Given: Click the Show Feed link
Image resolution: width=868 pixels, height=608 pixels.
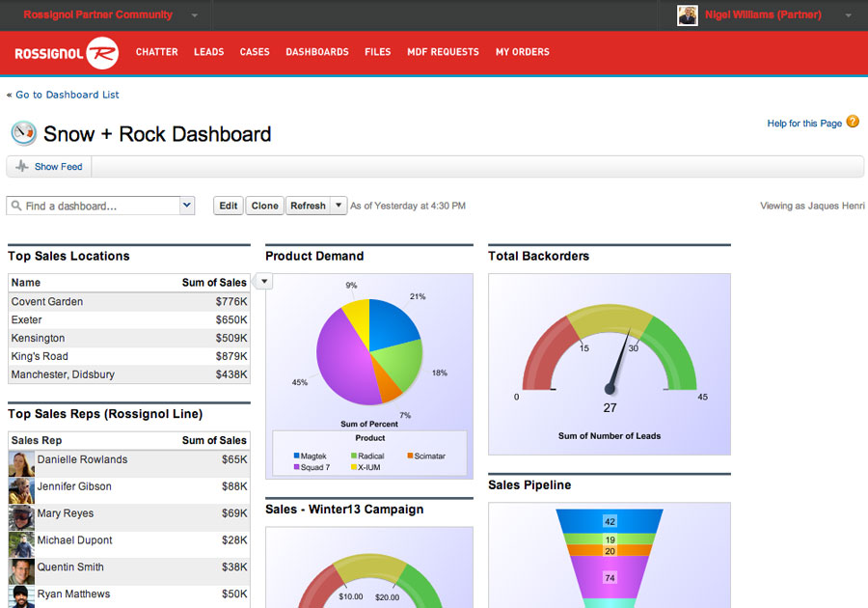Looking at the screenshot, I should (x=58, y=167).
